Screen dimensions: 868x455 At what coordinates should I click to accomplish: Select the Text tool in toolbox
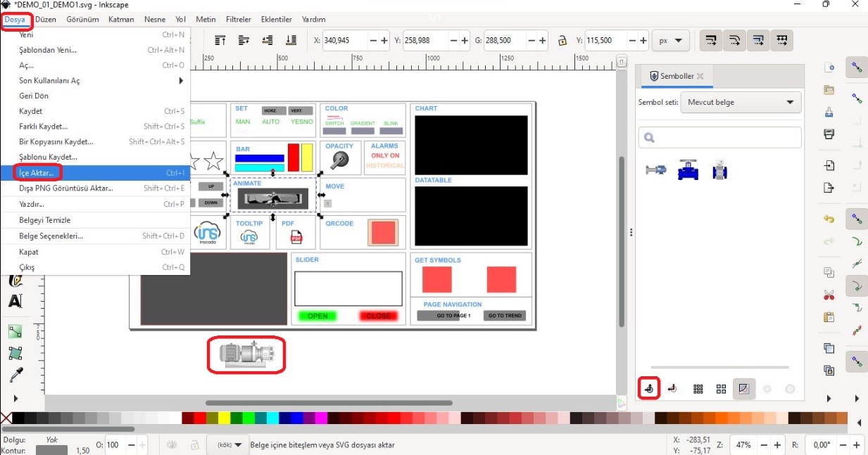tap(15, 301)
